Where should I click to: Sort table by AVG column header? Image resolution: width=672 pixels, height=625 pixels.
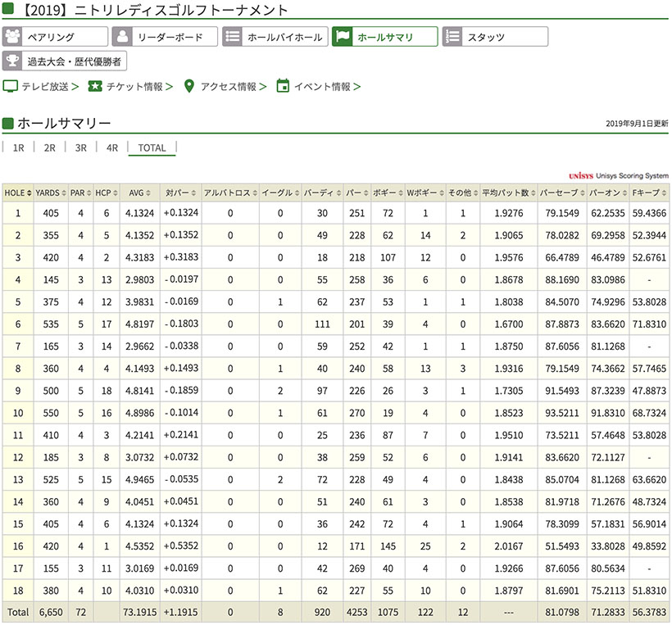(x=138, y=193)
